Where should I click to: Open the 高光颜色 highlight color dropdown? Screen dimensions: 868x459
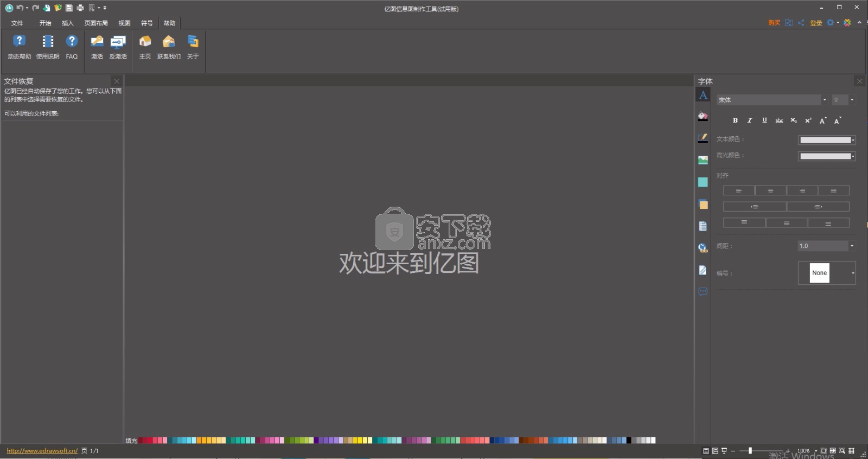[827, 156]
